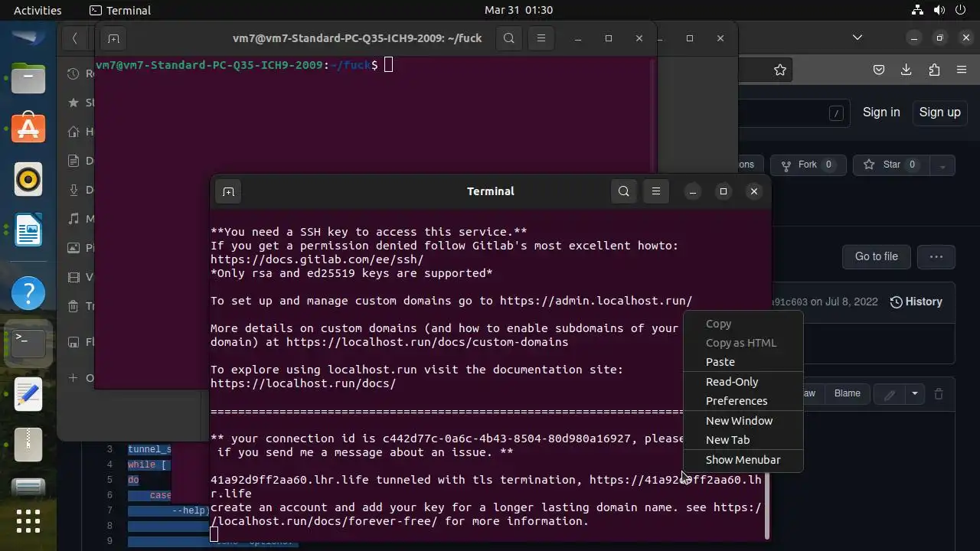The width and height of the screenshot is (980, 551).
Task: Open Help from the dock
Action: [28, 293]
